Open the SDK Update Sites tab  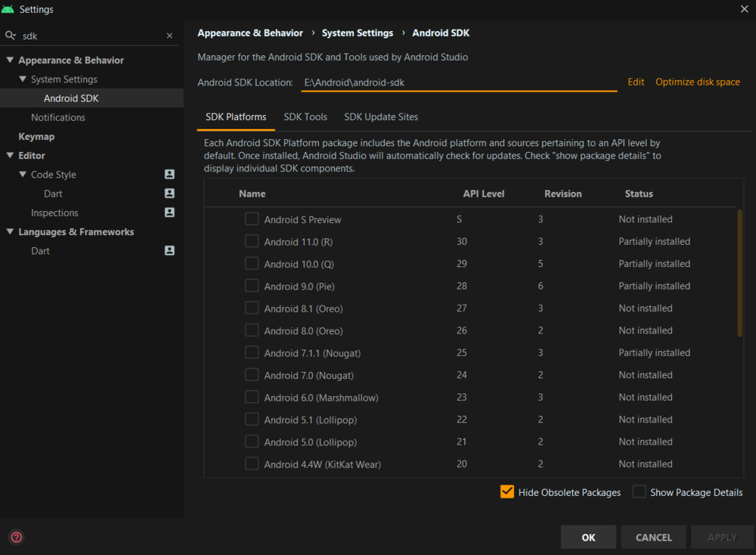pyautogui.click(x=381, y=117)
